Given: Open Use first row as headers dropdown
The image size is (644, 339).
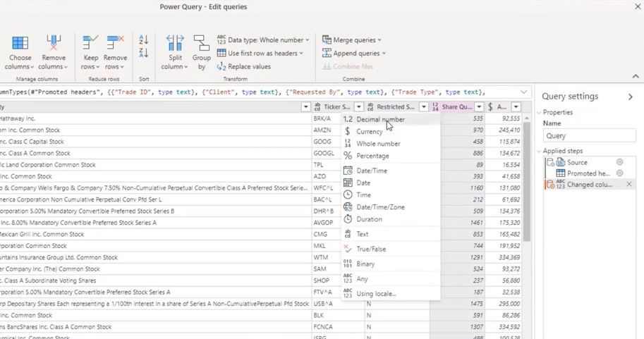Looking at the screenshot, I should point(260,54).
